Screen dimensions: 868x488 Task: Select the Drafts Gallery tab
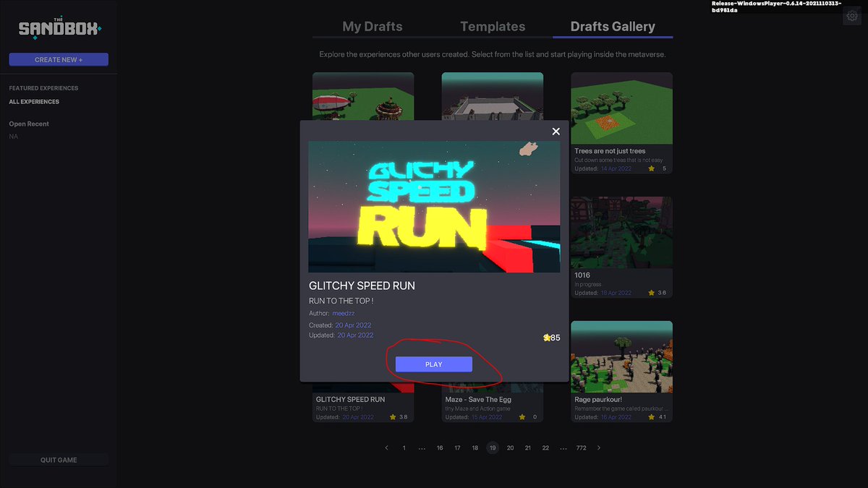pyautogui.click(x=613, y=27)
